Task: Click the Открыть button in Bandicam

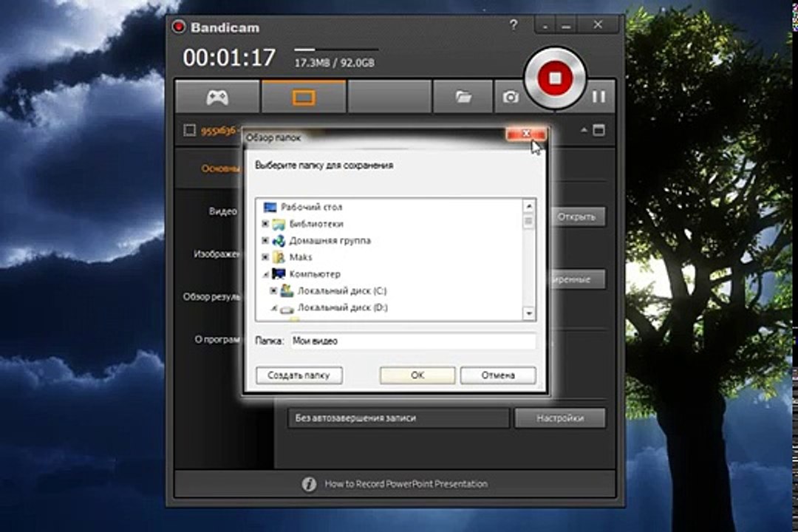Action: pyautogui.click(x=576, y=217)
